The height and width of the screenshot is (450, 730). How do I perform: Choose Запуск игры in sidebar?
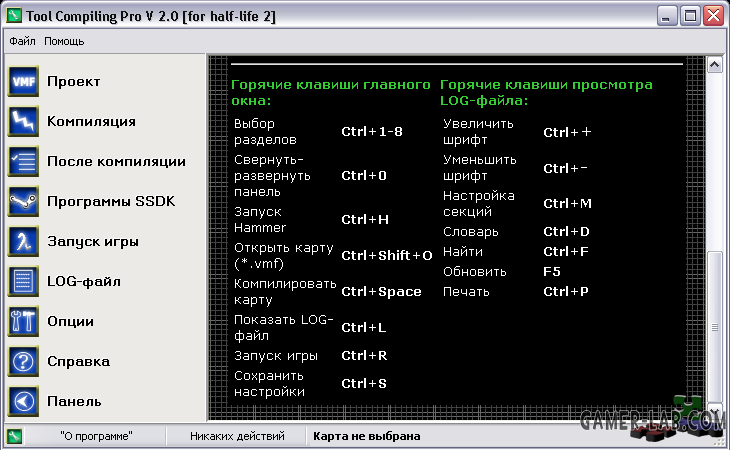point(93,242)
